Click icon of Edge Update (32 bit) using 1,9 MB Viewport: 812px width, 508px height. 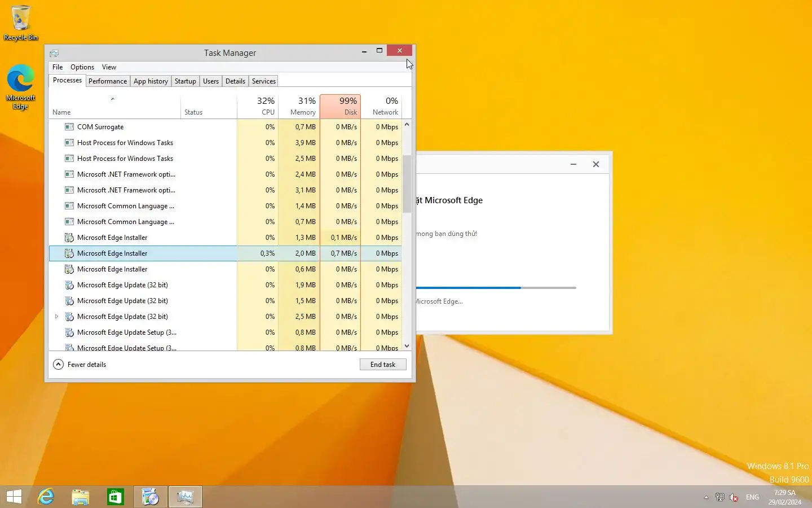coord(69,285)
